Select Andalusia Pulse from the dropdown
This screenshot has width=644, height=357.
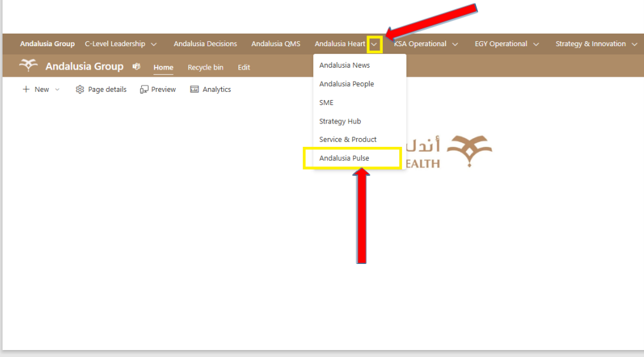tap(344, 158)
